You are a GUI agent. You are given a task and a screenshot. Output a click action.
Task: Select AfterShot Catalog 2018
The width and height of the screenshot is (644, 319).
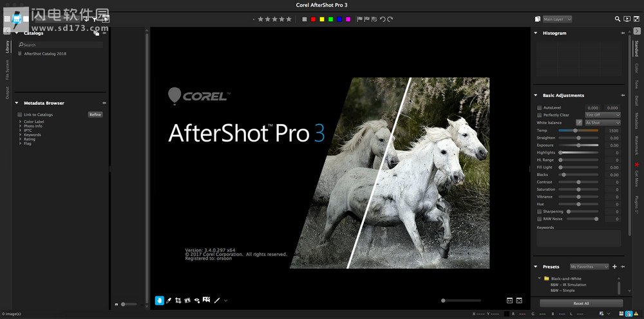tap(45, 54)
